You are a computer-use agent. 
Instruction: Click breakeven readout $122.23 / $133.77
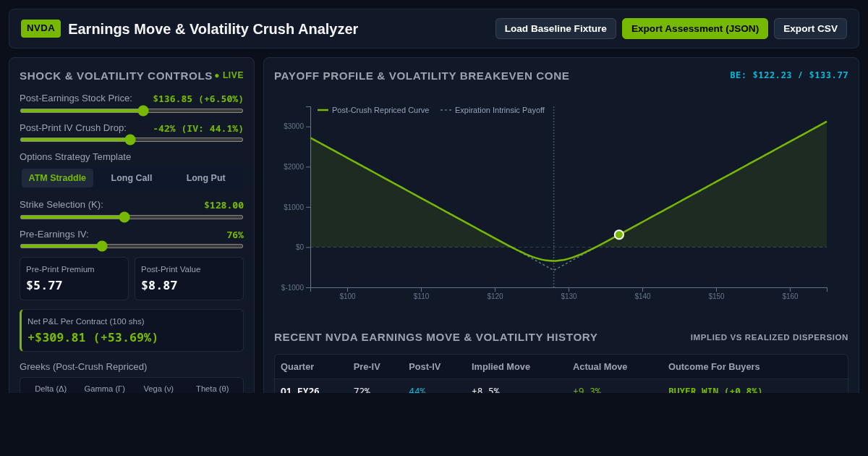pos(789,75)
